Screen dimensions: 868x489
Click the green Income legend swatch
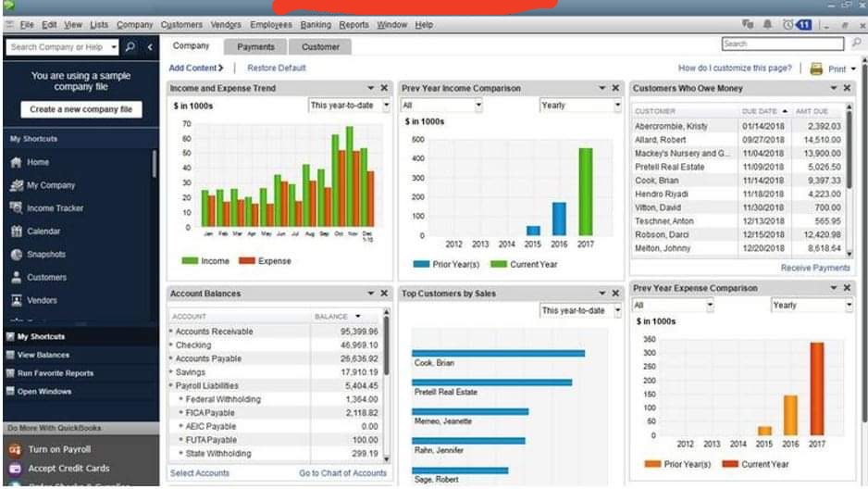190,260
